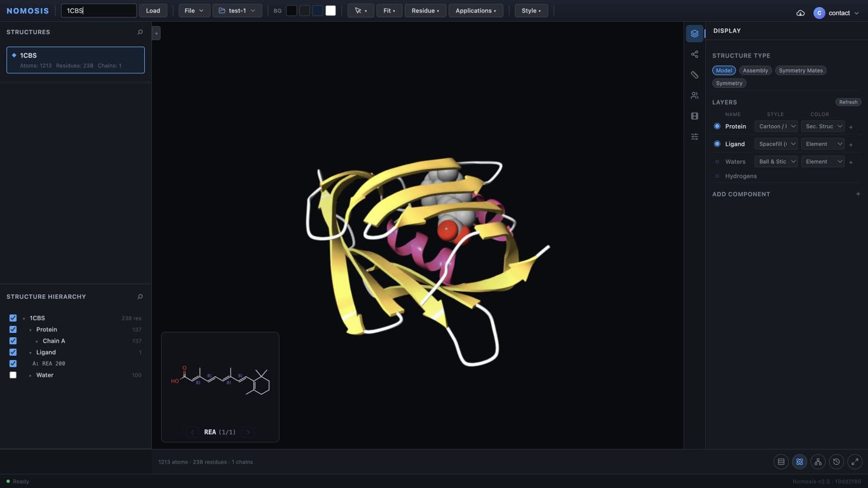The width and height of the screenshot is (868, 488).
Task: Toggle the Waters layer visibility
Action: pyautogui.click(x=717, y=162)
